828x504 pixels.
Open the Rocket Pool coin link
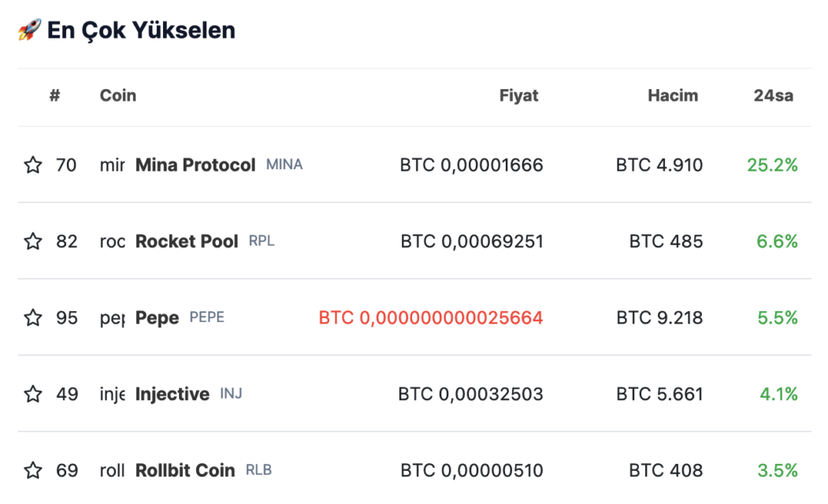[x=187, y=241]
